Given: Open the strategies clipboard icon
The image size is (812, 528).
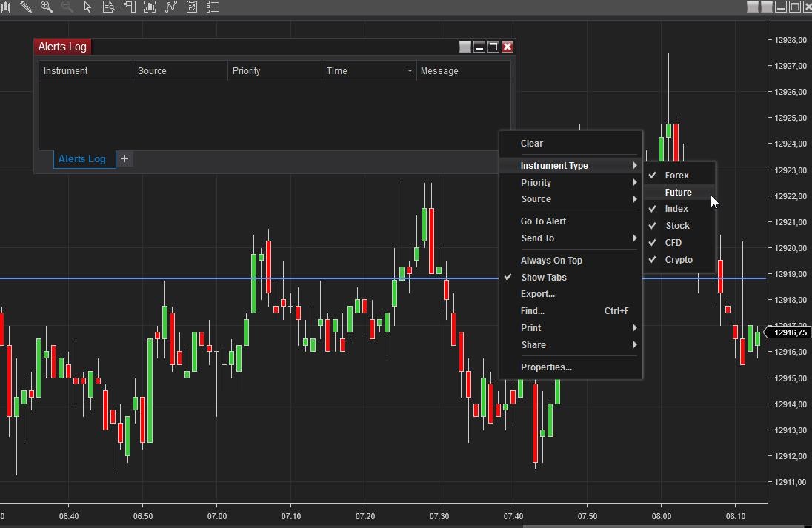Looking at the screenshot, I should point(192,7).
